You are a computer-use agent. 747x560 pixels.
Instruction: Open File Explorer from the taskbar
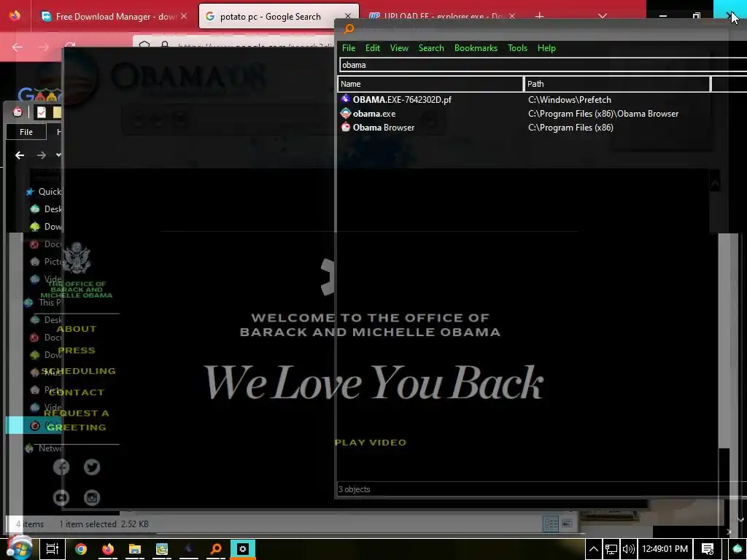pyautogui.click(x=135, y=549)
